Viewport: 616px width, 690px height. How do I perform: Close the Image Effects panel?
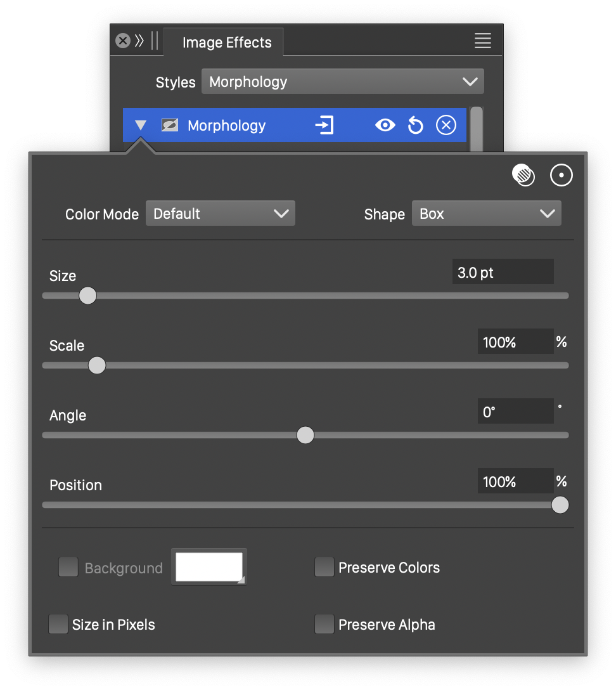point(123,41)
